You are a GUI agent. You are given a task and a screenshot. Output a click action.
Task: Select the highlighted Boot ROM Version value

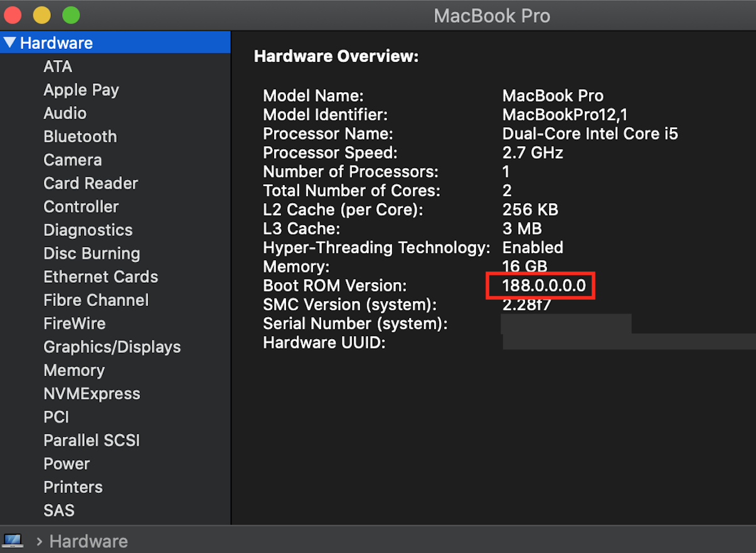(x=540, y=285)
